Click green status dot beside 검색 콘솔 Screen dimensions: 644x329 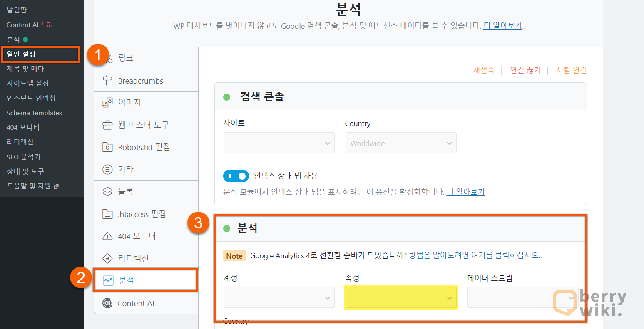click(227, 97)
